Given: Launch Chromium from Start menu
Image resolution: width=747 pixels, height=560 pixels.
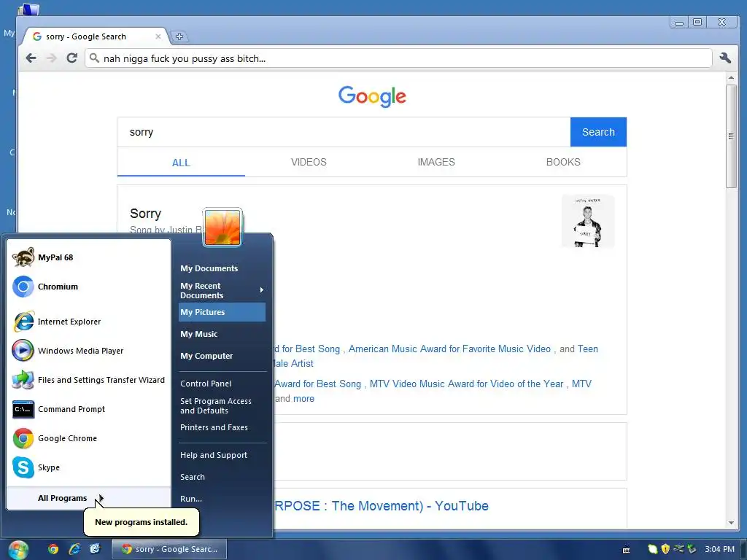Looking at the screenshot, I should click(x=88, y=287).
